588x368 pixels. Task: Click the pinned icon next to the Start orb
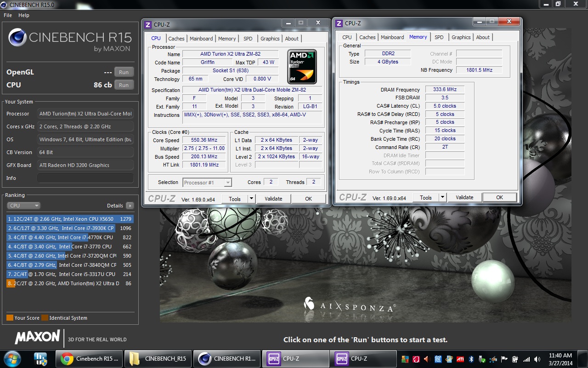(40, 359)
